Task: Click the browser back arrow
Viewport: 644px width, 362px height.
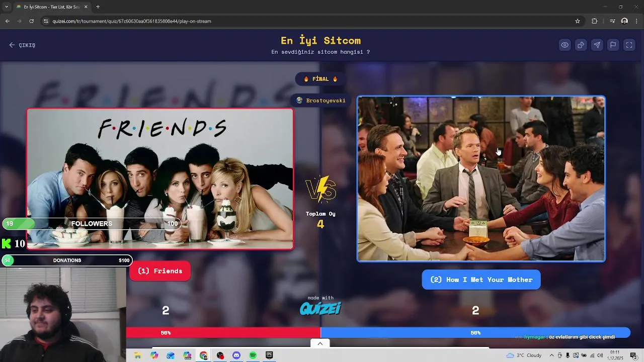Action: tap(8, 21)
